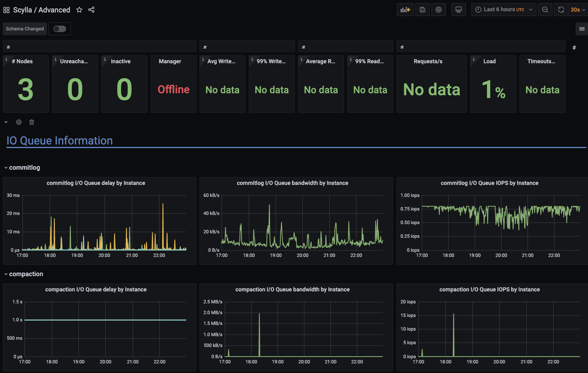The width and height of the screenshot is (588, 373).
Task: Star the Scylla / Advanced dashboard
Action: pyautogui.click(x=79, y=10)
